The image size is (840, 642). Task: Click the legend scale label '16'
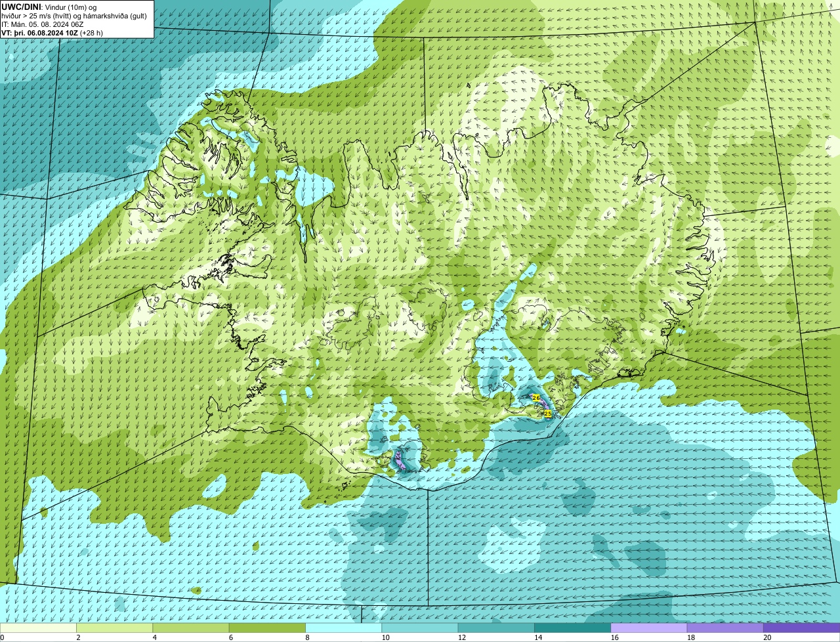click(614, 637)
